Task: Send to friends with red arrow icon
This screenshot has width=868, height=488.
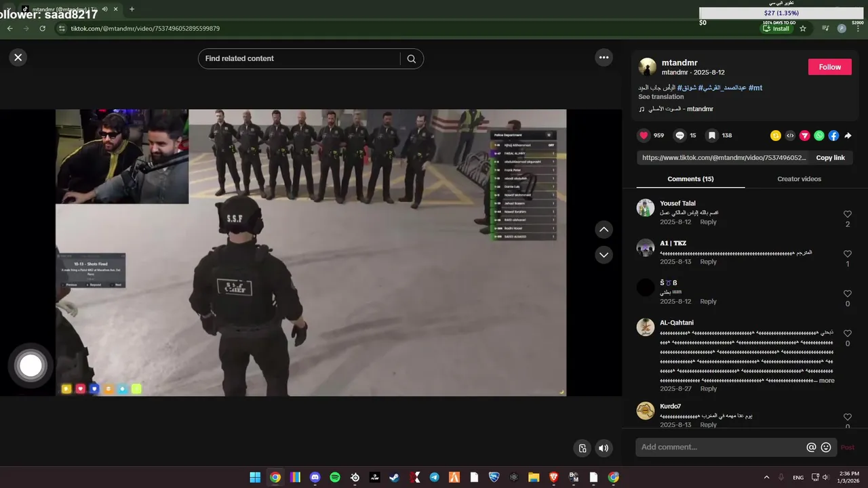Action: [805, 136]
